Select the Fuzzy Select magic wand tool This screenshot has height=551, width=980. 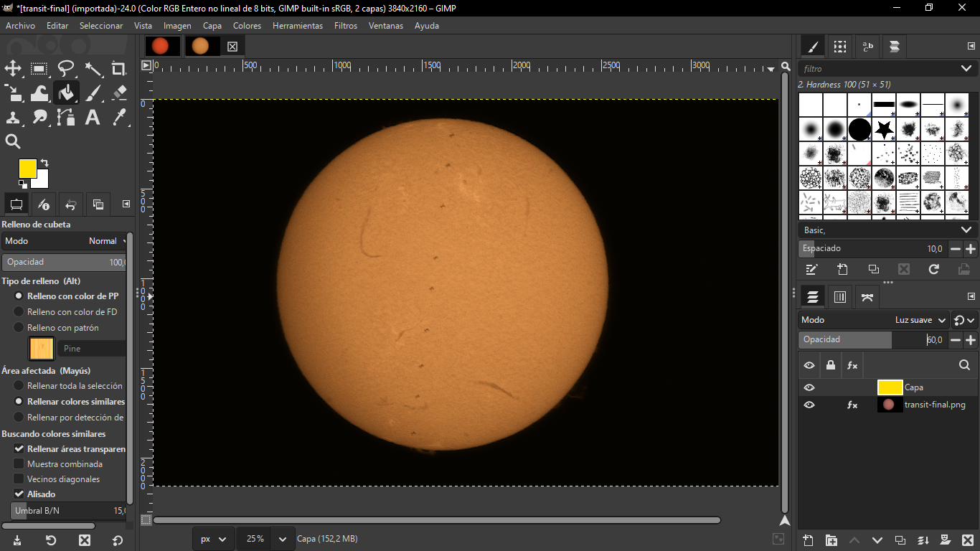click(93, 69)
